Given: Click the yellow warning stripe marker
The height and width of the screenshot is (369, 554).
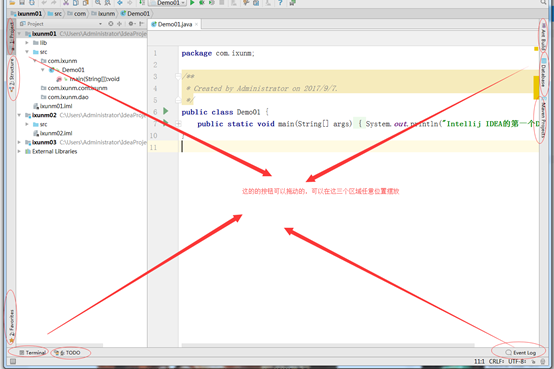Looking at the screenshot, I should pyautogui.click(x=536, y=87).
